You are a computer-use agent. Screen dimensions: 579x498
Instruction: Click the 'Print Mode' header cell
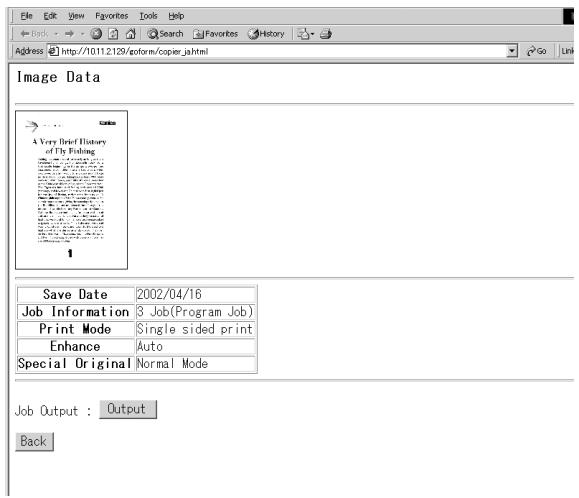pyautogui.click(x=76, y=329)
